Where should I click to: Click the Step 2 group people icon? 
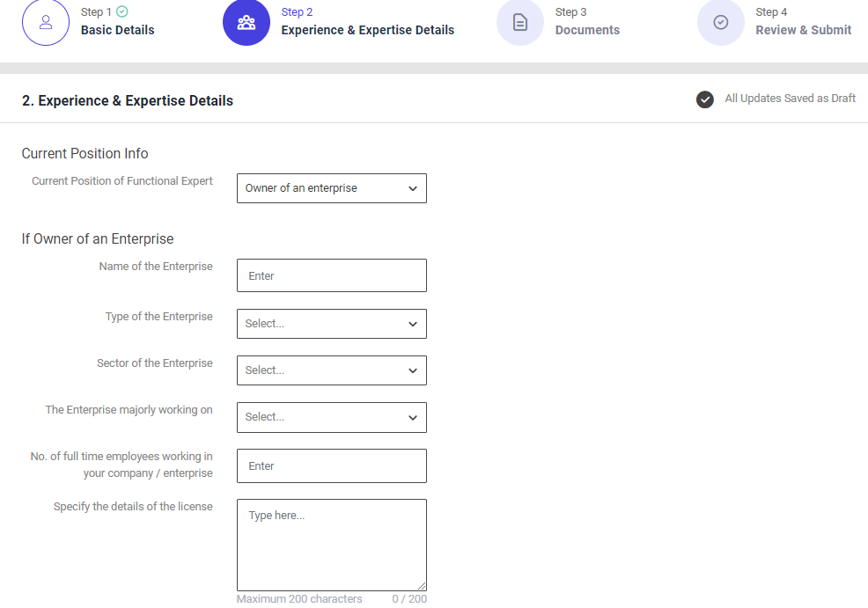(x=246, y=23)
